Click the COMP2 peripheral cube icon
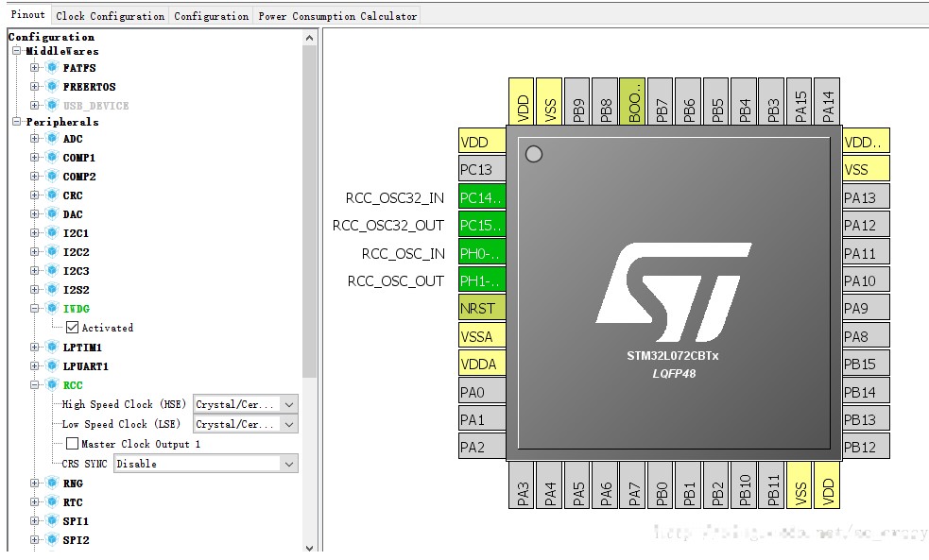Viewport: 929px width, 560px height. [x=53, y=177]
